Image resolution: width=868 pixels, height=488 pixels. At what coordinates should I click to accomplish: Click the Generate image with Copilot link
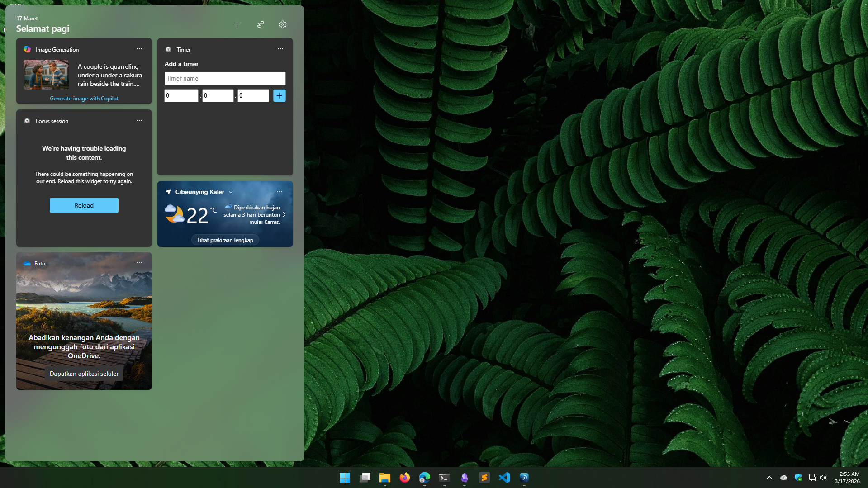tap(84, 98)
